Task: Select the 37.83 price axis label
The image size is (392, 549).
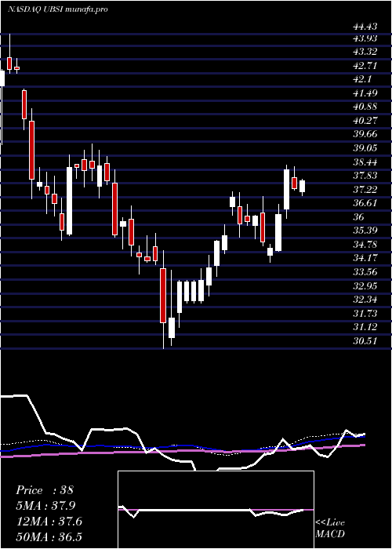Action: click(365, 176)
